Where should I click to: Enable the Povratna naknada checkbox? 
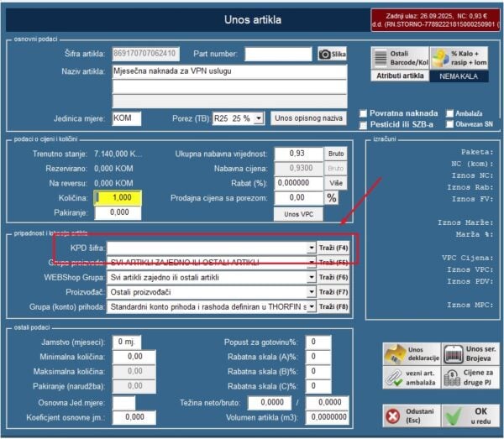point(363,113)
